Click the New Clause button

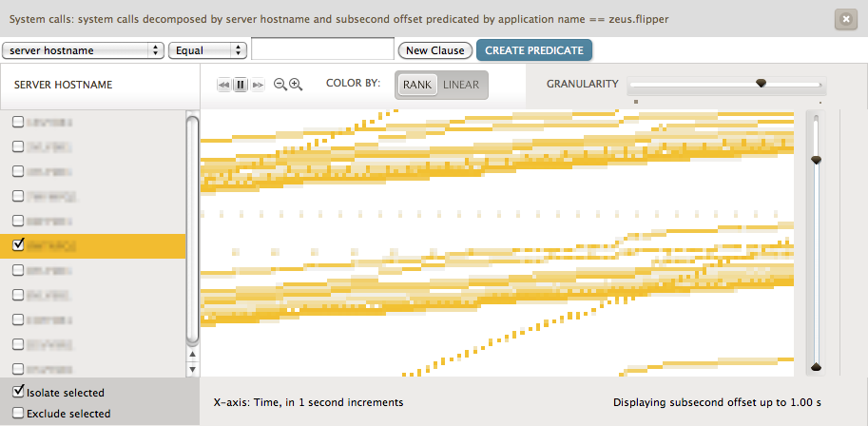point(434,50)
